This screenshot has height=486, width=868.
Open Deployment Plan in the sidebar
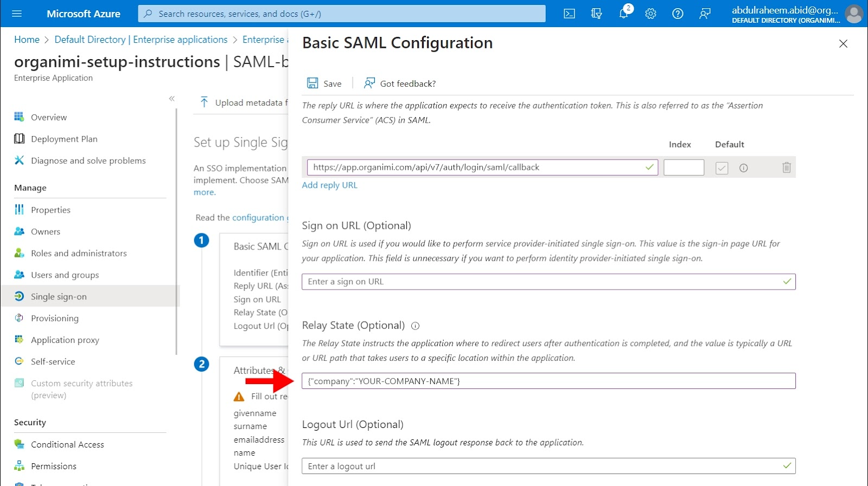click(64, 139)
